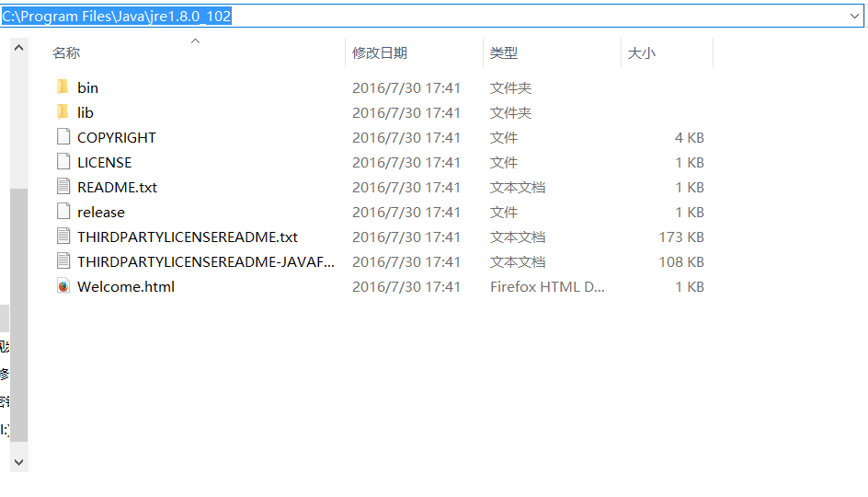Sort by the 大小 column header
The width and height of the screenshot is (868, 497).
tap(642, 53)
